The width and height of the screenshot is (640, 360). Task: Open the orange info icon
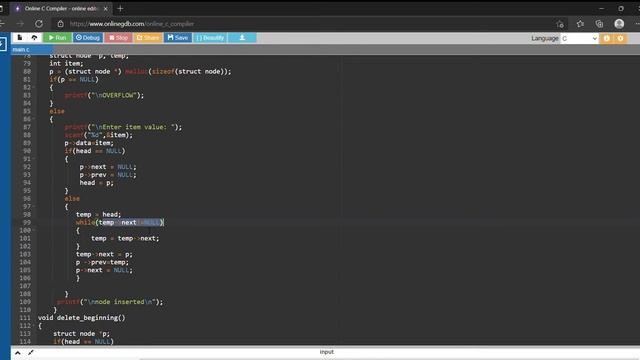point(607,38)
